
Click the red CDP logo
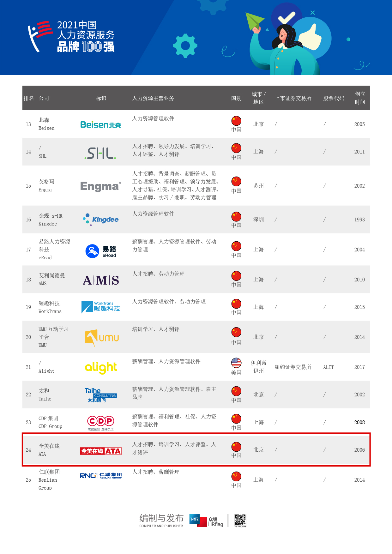coord(100,423)
